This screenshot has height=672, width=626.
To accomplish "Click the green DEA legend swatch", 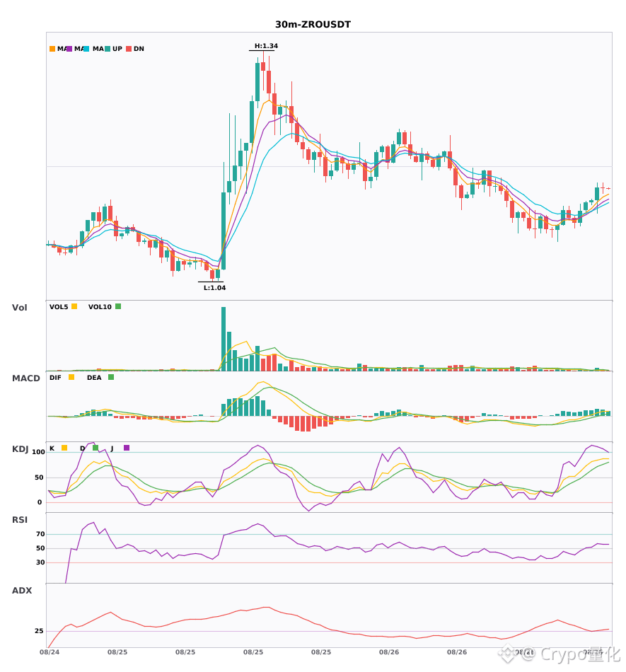I will 111,377.
